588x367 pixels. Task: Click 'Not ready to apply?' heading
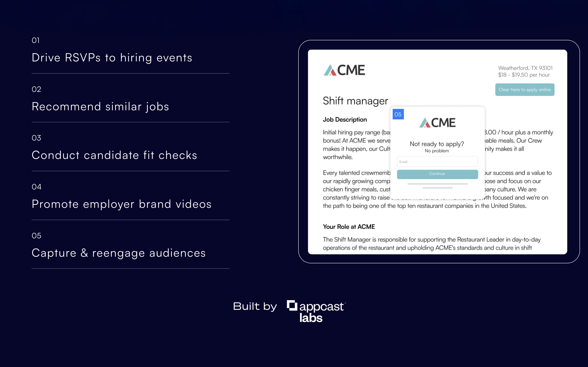pyautogui.click(x=437, y=144)
